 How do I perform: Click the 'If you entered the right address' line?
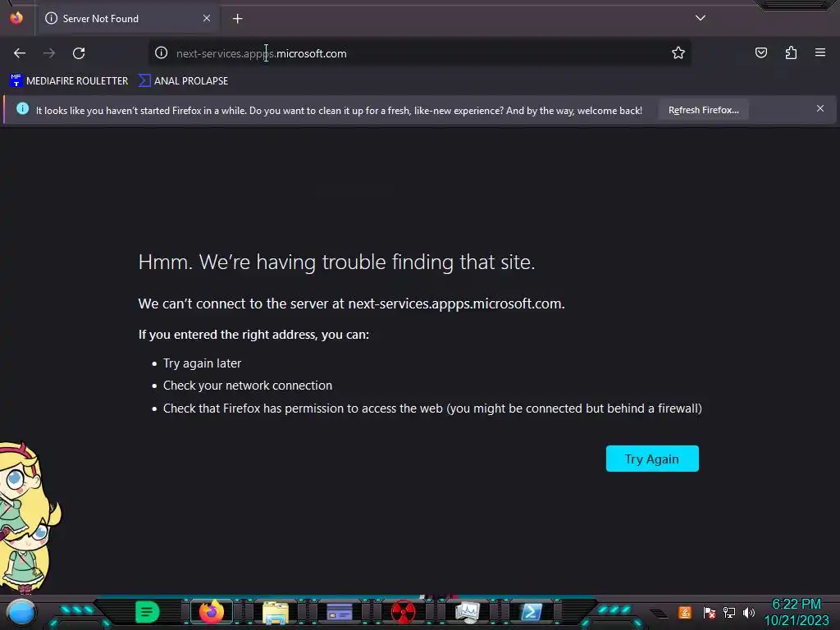pyautogui.click(x=253, y=335)
